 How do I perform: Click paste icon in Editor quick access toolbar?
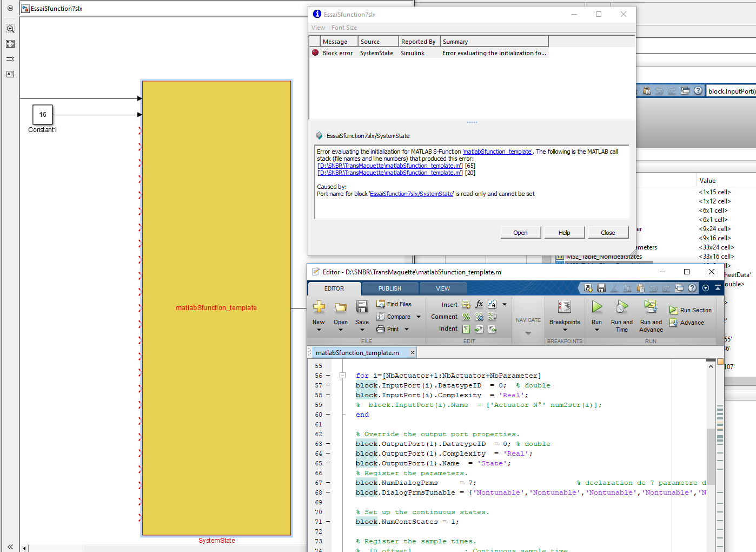click(640, 288)
